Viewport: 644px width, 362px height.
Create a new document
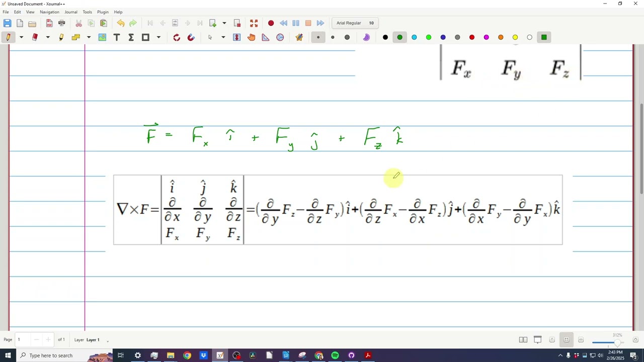tap(20, 23)
